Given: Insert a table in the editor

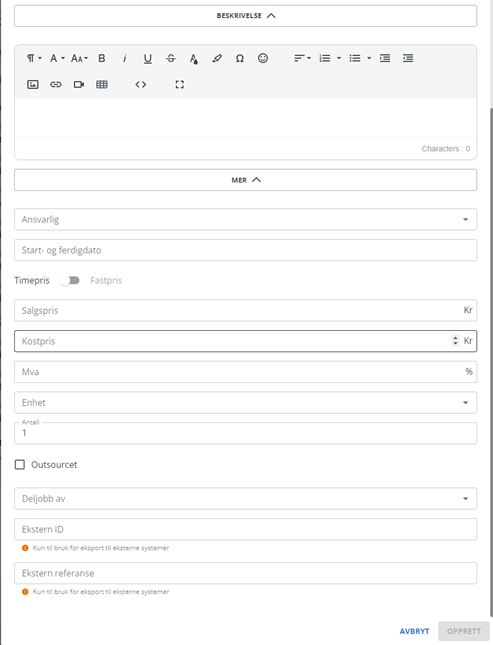Looking at the screenshot, I should 102,84.
